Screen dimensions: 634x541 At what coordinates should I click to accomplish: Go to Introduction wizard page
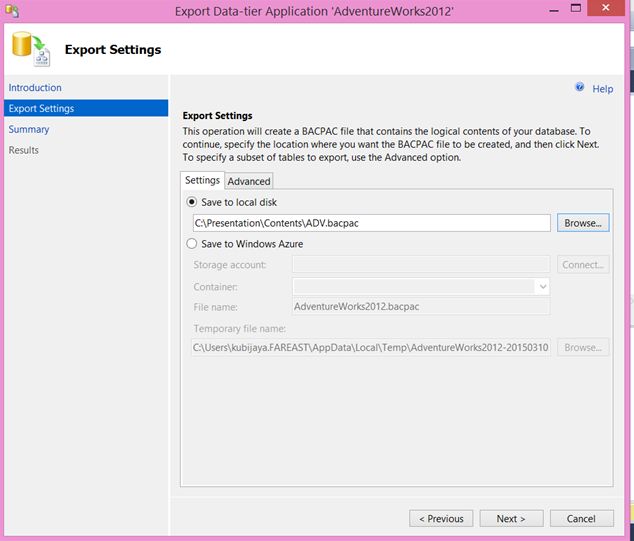click(35, 88)
